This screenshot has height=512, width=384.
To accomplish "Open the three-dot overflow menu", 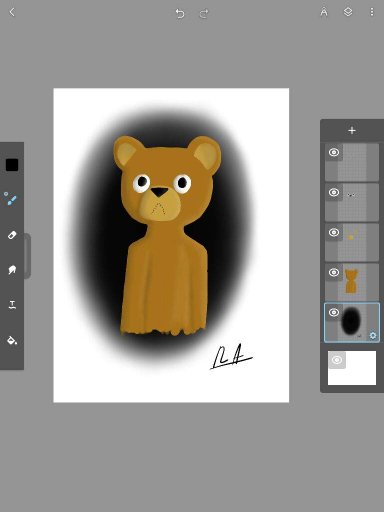I will pyautogui.click(x=372, y=12).
